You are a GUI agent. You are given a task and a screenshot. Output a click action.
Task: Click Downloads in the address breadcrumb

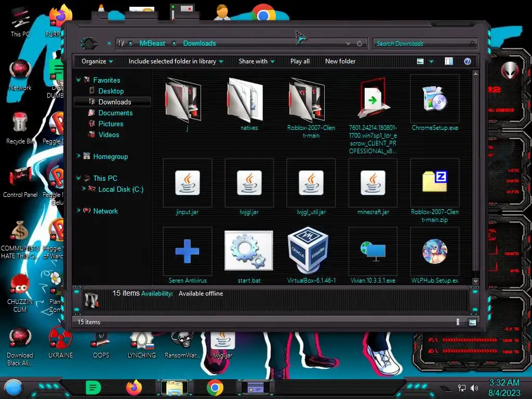199,44
